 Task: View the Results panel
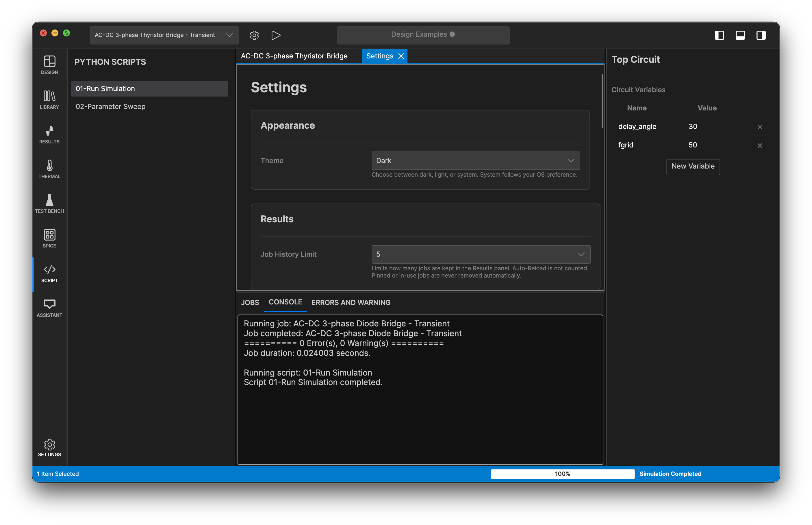(49, 134)
